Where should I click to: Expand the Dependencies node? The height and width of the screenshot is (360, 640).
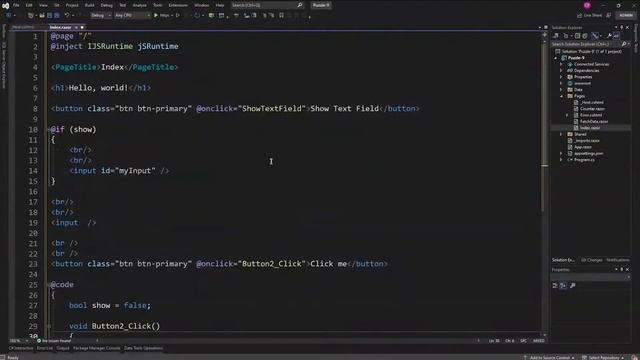(561, 71)
